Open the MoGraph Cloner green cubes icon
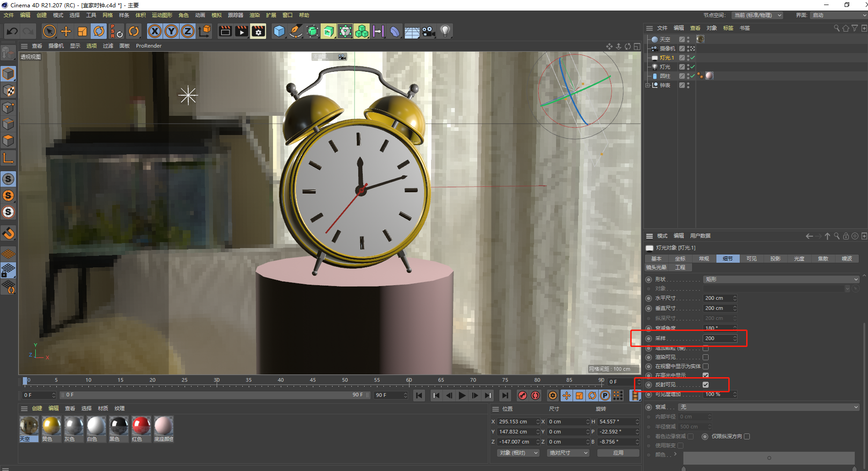868x471 pixels. click(x=362, y=31)
